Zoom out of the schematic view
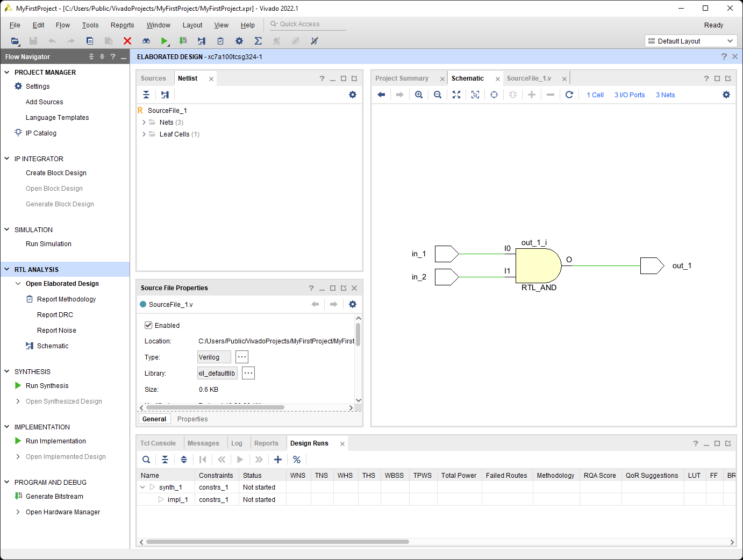The height and width of the screenshot is (560, 743). [438, 95]
